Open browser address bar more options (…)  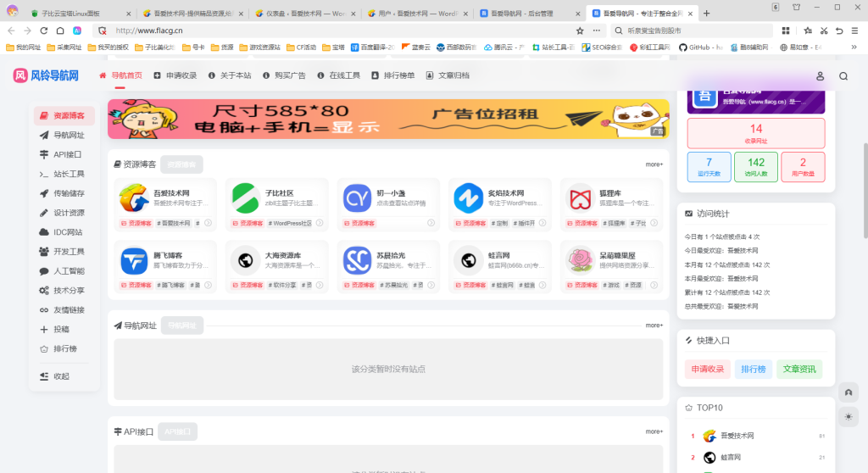pyautogui.click(x=596, y=31)
